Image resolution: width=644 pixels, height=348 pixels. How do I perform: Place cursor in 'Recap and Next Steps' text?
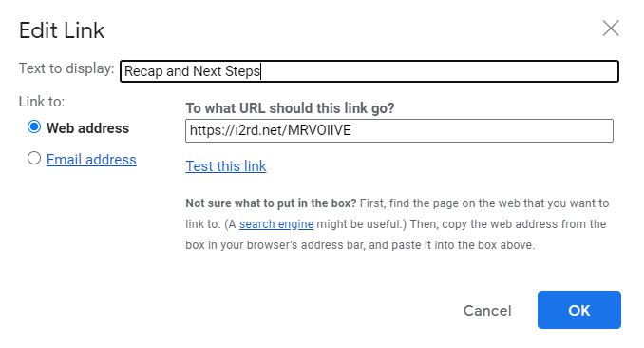192,71
